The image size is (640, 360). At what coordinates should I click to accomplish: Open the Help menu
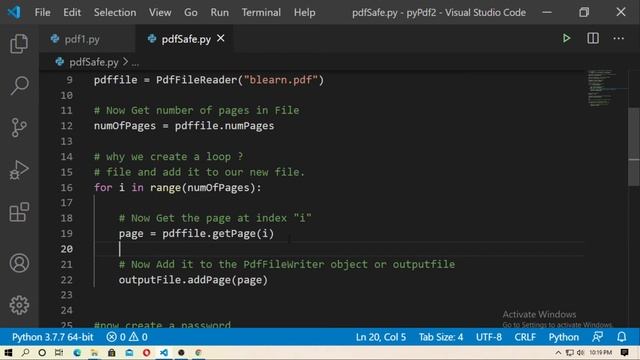[304, 12]
